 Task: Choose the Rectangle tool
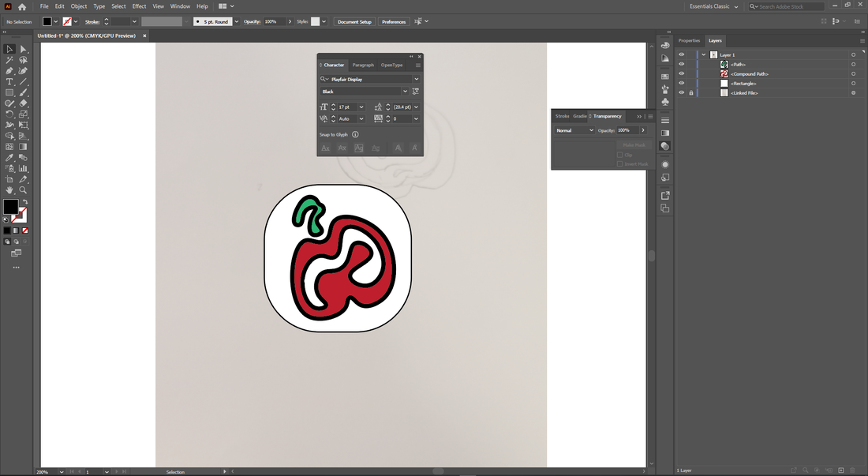[x=9, y=92]
